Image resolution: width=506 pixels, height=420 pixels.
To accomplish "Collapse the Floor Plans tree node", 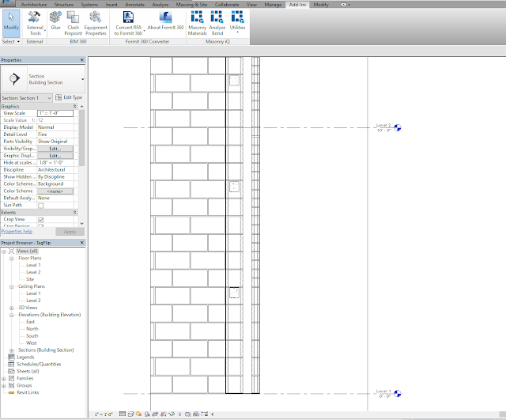I will click(12, 259).
